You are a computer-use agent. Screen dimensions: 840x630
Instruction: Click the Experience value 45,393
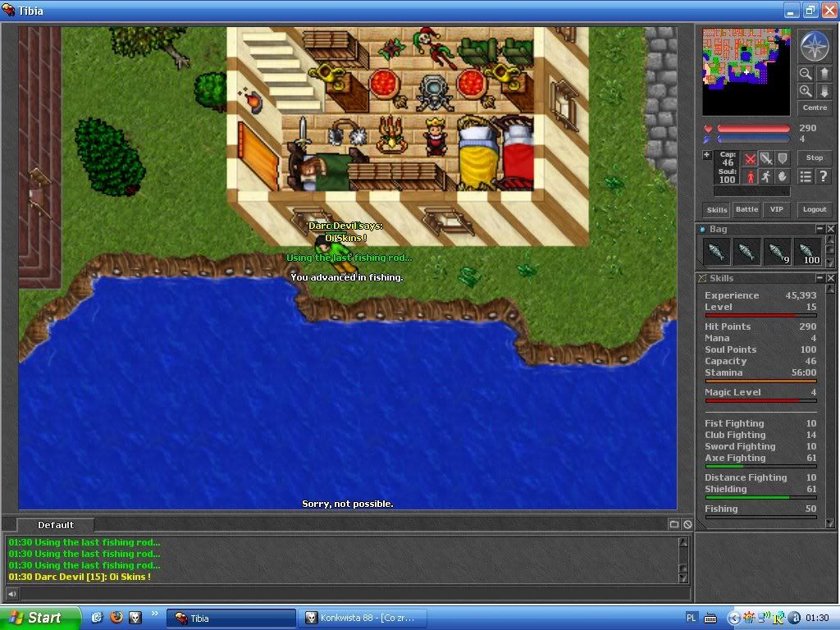click(801, 295)
